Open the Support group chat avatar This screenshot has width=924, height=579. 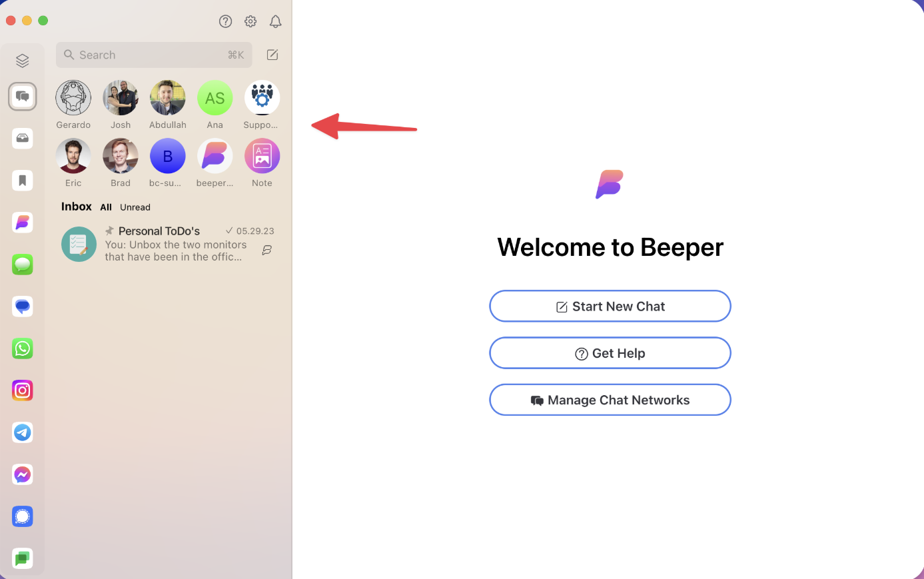click(262, 98)
